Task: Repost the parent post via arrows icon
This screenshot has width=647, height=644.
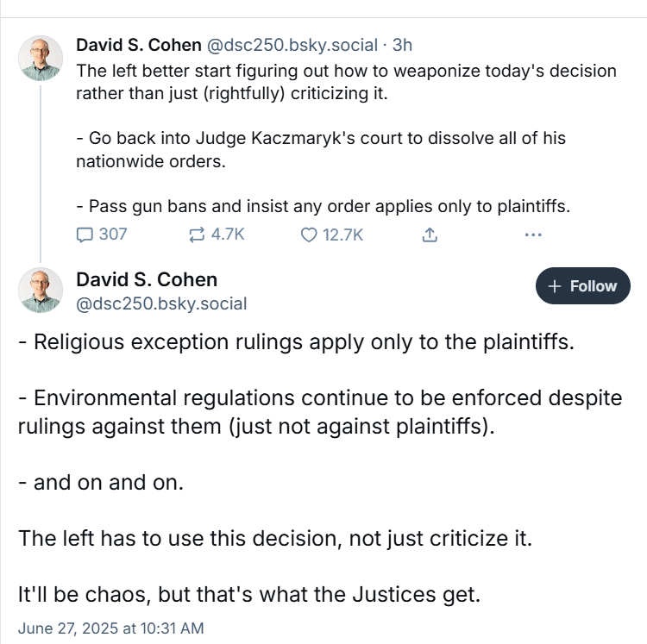Action: [197, 235]
